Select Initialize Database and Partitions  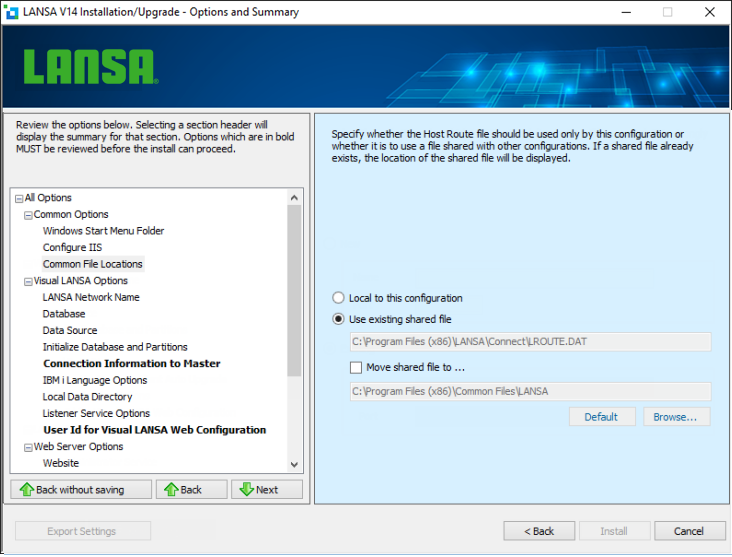pyautogui.click(x=115, y=347)
